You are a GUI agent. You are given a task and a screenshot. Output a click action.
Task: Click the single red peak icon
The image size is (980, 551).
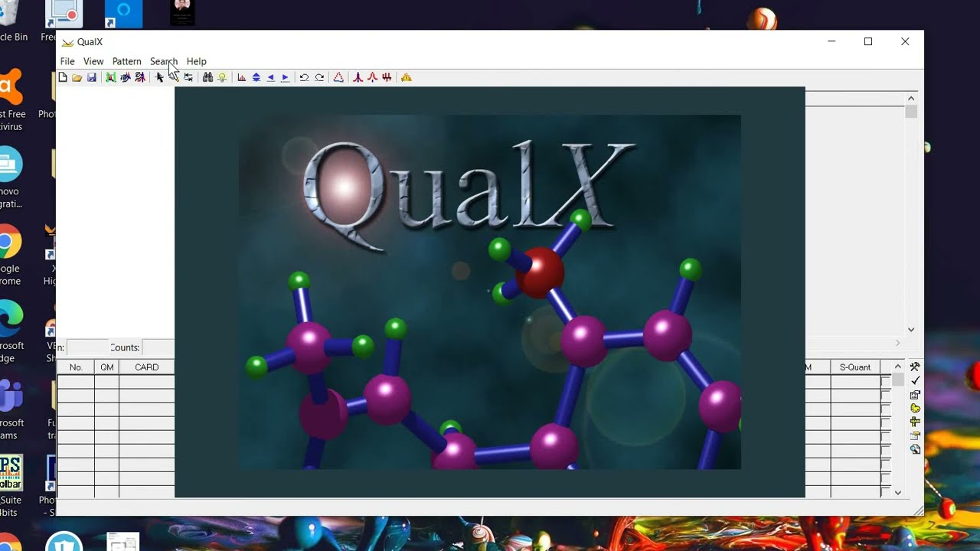coord(358,77)
